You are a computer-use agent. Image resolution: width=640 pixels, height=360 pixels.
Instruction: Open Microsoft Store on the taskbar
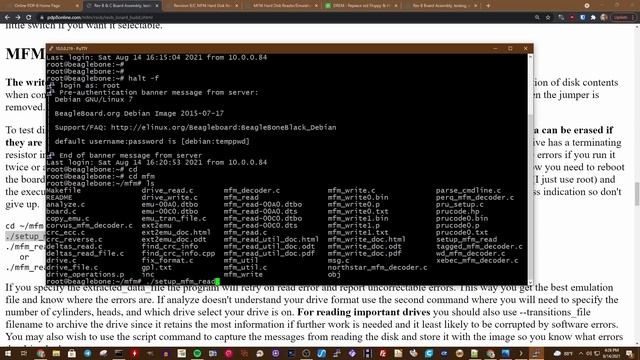click(x=71, y=353)
